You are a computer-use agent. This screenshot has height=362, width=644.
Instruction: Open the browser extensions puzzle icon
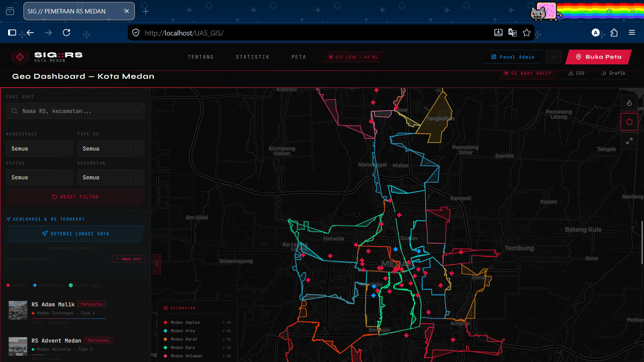[x=614, y=33]
